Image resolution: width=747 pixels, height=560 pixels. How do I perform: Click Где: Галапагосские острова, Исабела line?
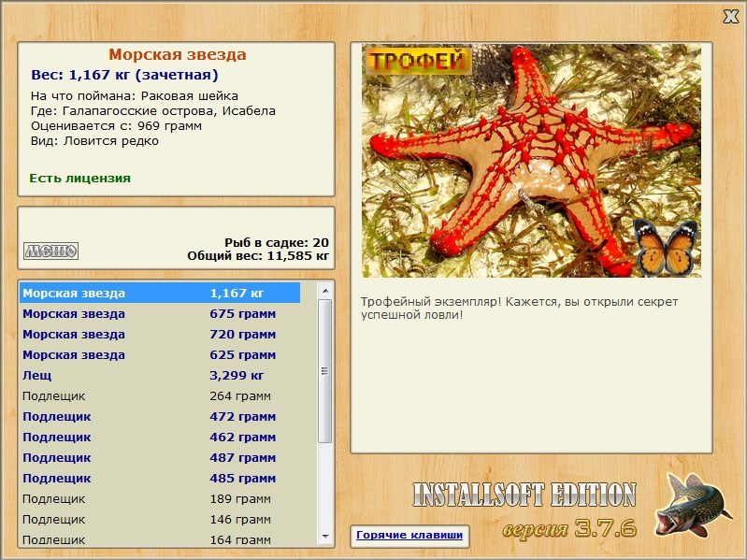[153, 111]
